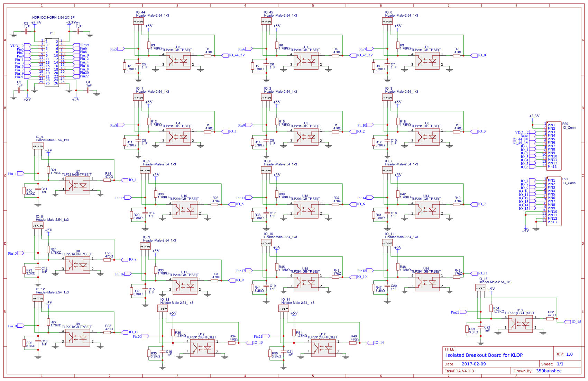588x381 pixels.
Task: Select resistor R50 3.3KΩ symbol
Action: click(270, 353)
